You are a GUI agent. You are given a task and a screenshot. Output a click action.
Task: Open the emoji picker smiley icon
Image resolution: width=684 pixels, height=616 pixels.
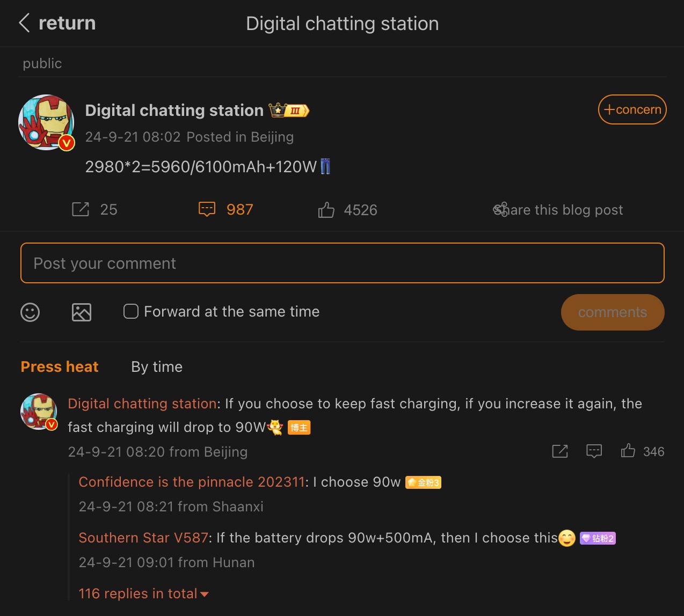tap(30, 312)
